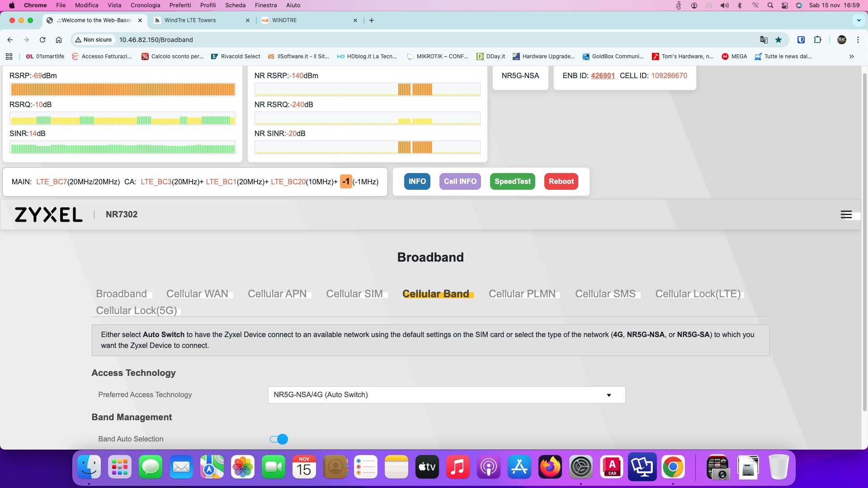Click the green SpeedTest button
The height and width of the screenshot is (488, 868).
coord(512,181)
